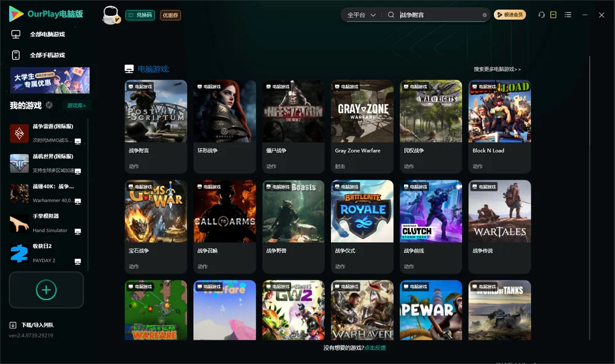Open the 战争传说 Wartales game card
Viewport: 615px width, 364px height.
pos(499,227)
